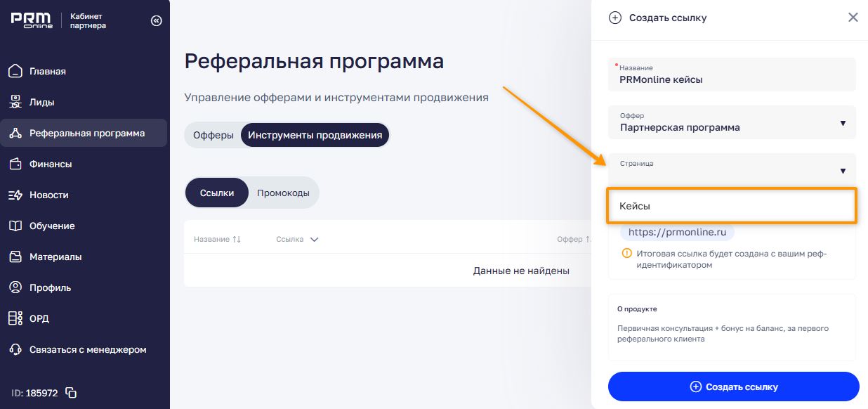Open Лиды section via its icon
The image size is (868, 409).
pyautogui.click(x=15, y=102)
